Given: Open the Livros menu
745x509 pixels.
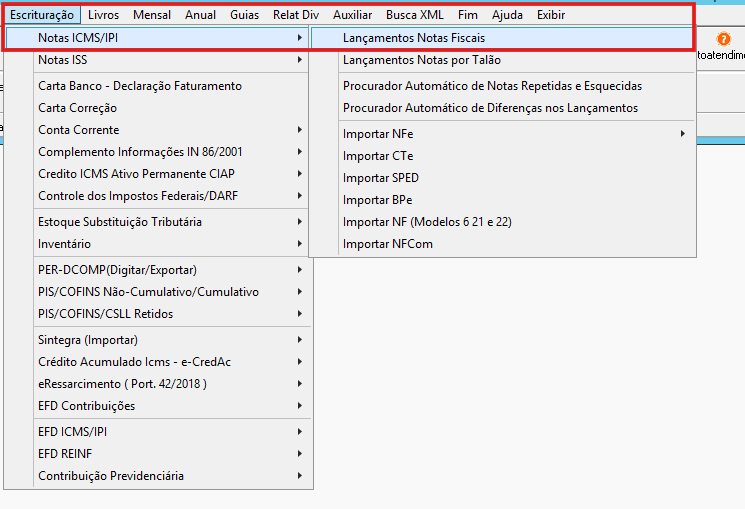Looking at the screenshot, I should pyautogui.click(x=103, y=15).
